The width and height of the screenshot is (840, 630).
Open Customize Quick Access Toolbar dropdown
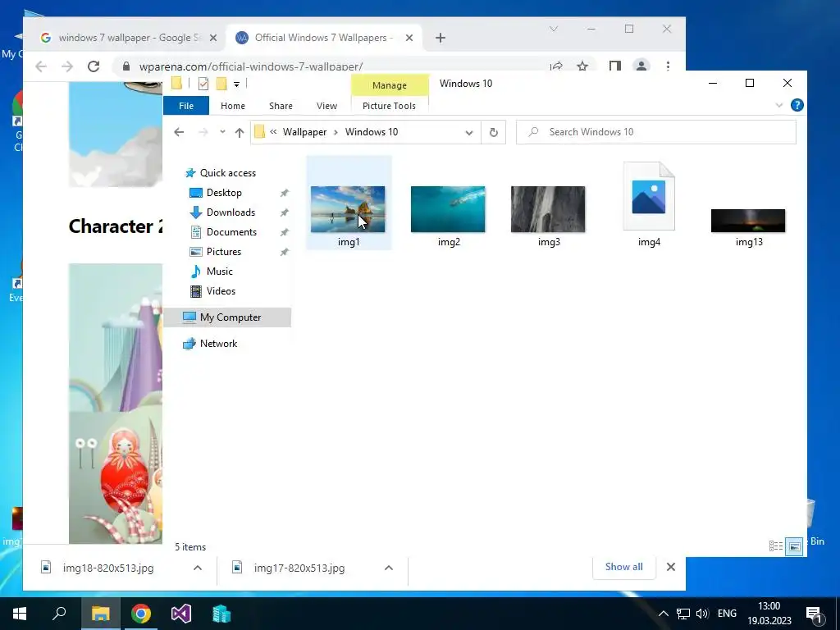236,84
